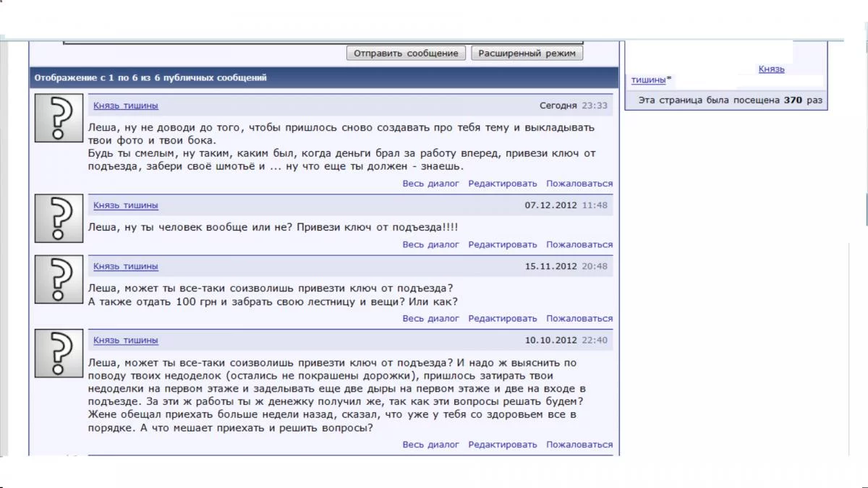Click Пожаловаться on Сегодня 23:33 message
The width and height of the screenshot is (868, 488).
coord(579,184)
